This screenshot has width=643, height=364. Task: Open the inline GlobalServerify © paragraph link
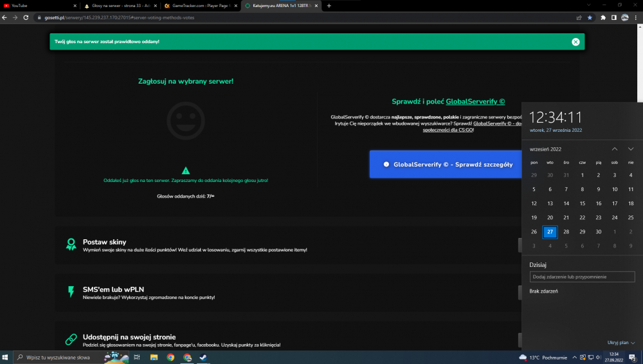click(x=498, y=123)
